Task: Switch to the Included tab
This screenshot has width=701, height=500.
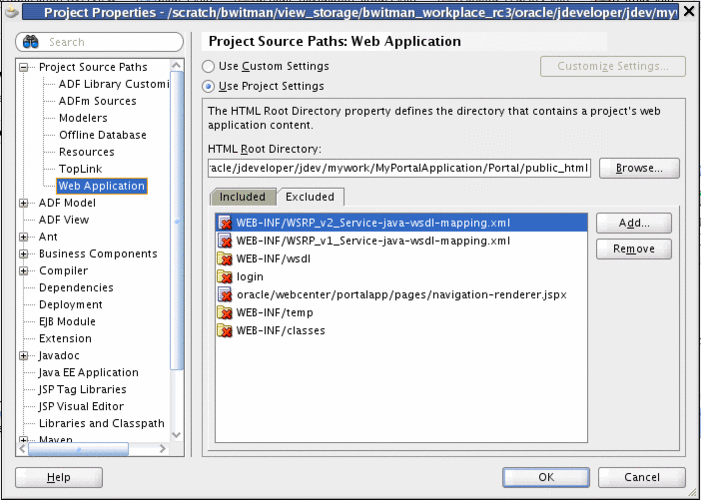Action: coord(243,197)
